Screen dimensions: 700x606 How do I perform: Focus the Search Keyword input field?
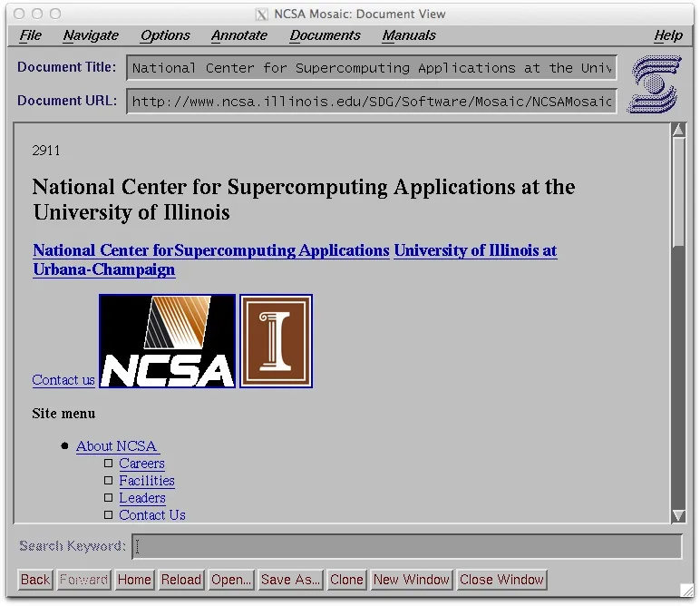coord(408,546)
